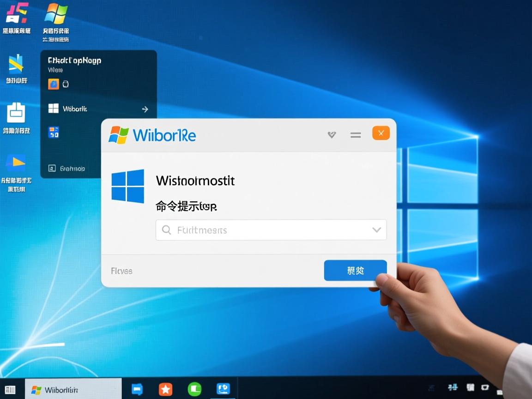This screenshot has width=532, height=399.
Task: Open the small blue grid app icon
Action: pos(54,132)
